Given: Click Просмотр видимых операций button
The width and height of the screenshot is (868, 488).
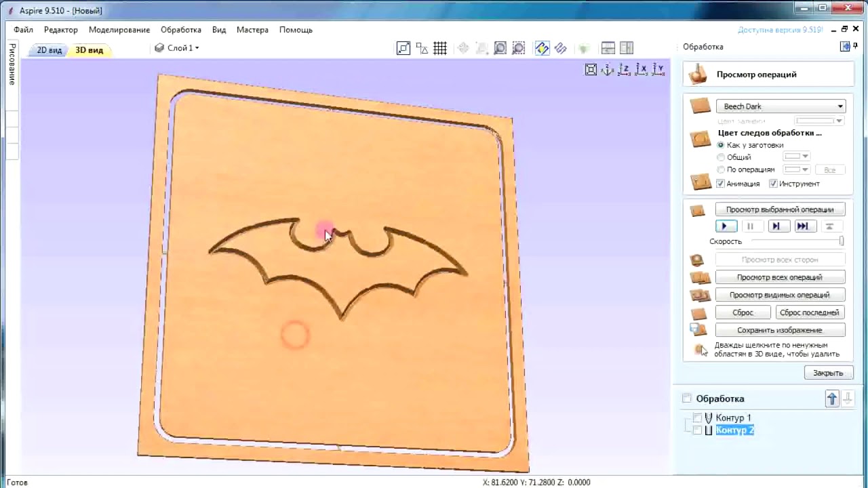Looking at the screenshot, I should click(x=780, y=295).
